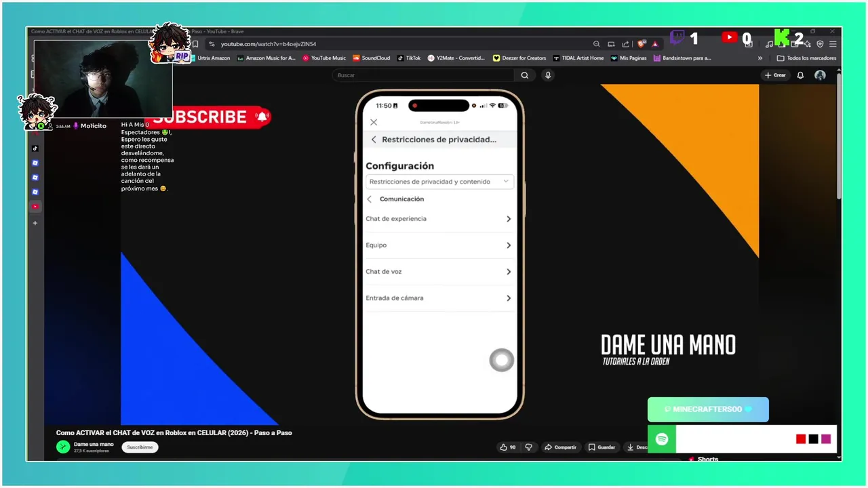Open TIDAL Artist Home bookmark

click(578, 58)
